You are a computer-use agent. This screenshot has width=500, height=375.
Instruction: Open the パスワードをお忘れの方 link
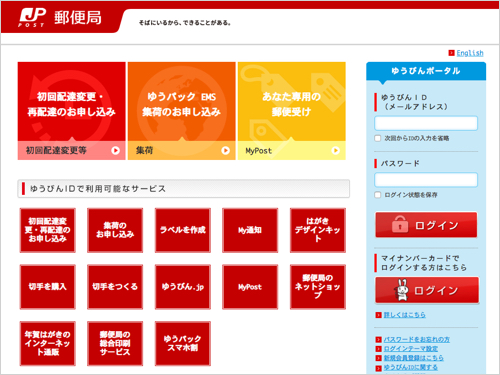416,339
